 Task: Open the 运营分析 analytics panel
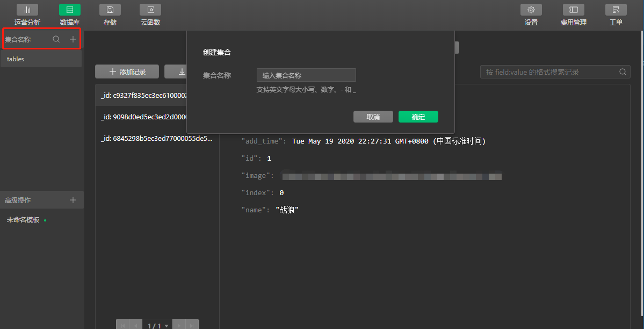[x=27, y=15]
